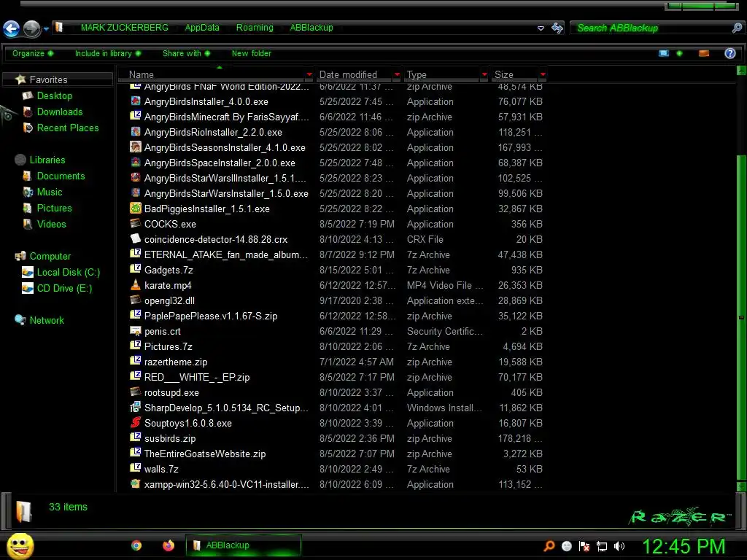Viewport: 747px width, 560px height.
Task: Click the Search ABBlackup input field
Action: (652, 28)
